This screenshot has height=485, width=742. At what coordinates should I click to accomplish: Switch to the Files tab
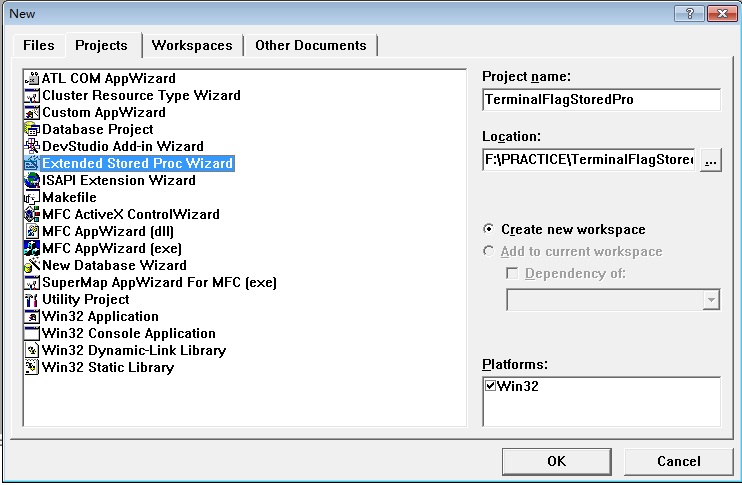[39, 45]
